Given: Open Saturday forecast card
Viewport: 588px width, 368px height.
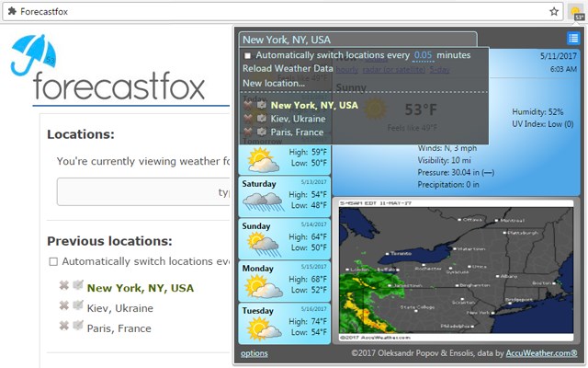Looking at the screenshot, I should click(285, 197).
